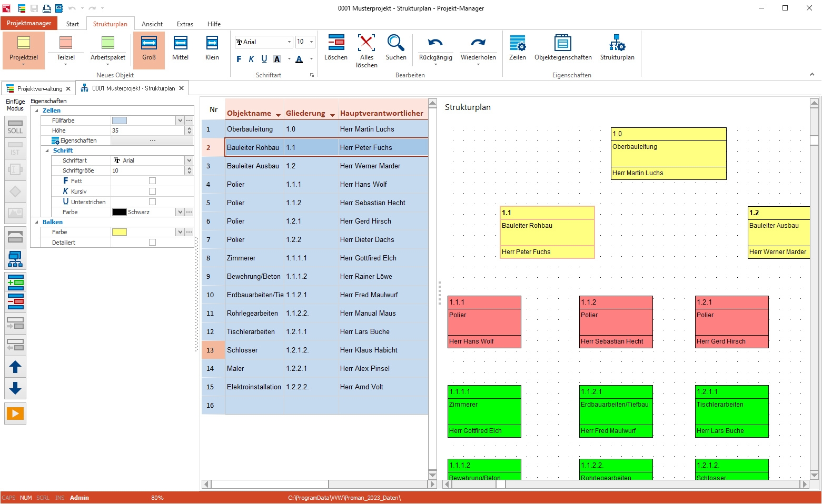Viewport: 822px width, 504px height.
Task: Click the Rückgängig undo arrow icon
Action: 435,43
